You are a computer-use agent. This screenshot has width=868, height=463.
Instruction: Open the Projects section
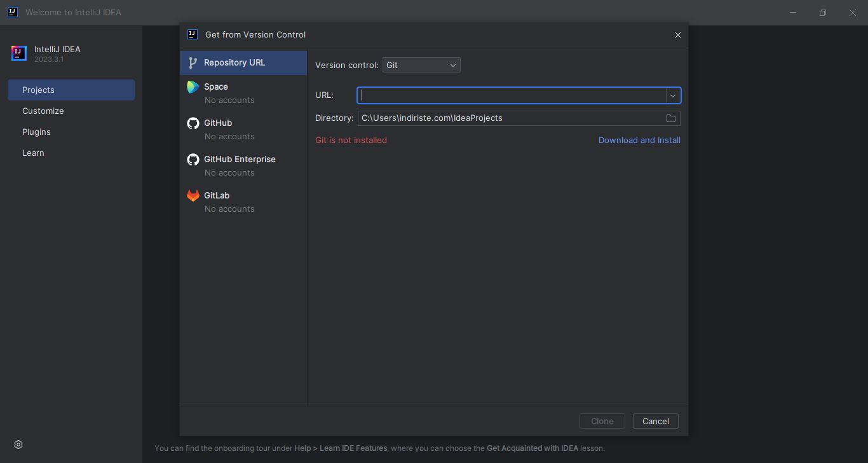coord(71,90)
